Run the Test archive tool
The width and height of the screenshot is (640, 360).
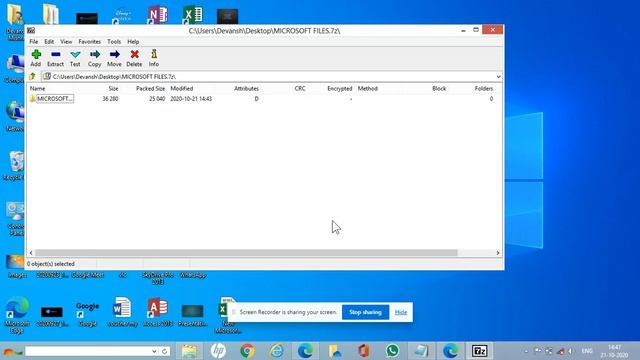tap(75, 58)
